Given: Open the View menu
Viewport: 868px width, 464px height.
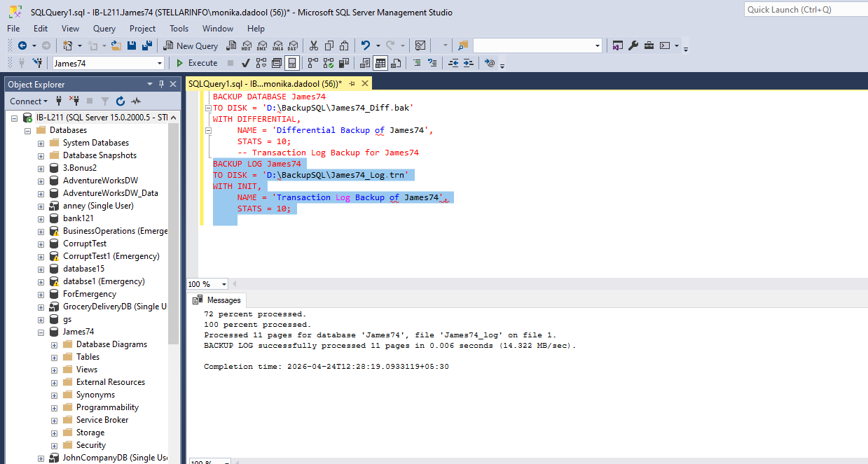Looking at the screenshot, I should click(x=70, y=29).
